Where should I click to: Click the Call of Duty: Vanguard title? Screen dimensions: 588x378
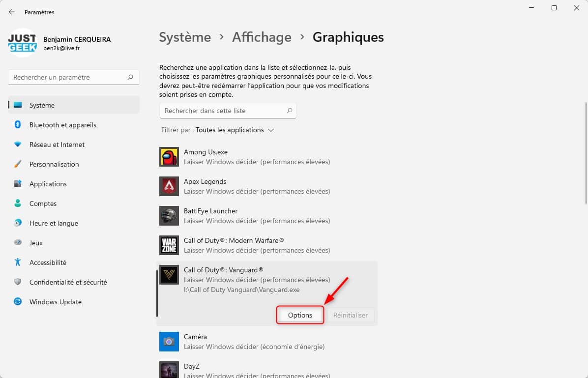point(224,270)
